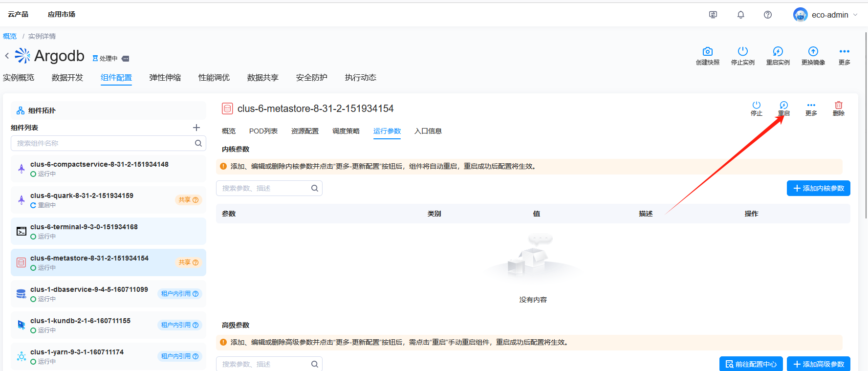Select the 资源配置 sub-tab
Viewport: 868px width, 371px height.
point(305,131)
